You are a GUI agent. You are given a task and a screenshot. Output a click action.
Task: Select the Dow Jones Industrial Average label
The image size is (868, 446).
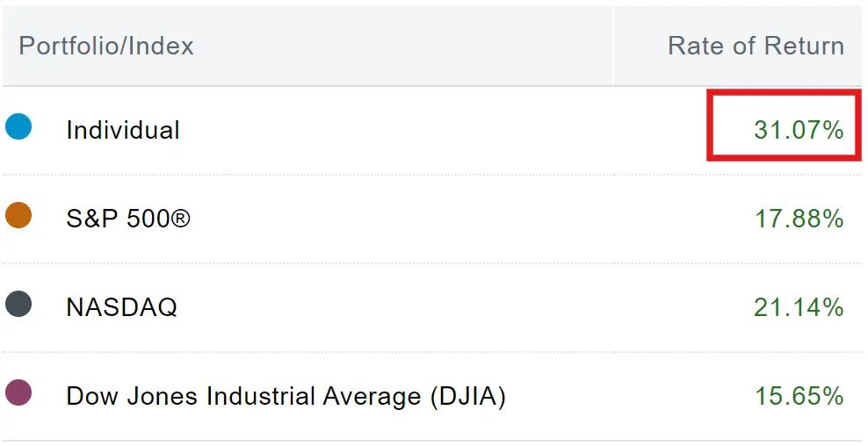(286, 396)
